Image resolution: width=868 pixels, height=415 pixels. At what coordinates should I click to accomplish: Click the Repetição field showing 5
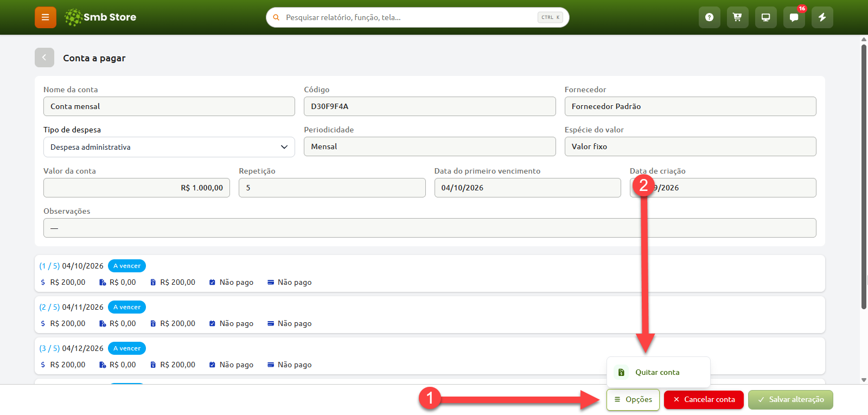[332, 188]
